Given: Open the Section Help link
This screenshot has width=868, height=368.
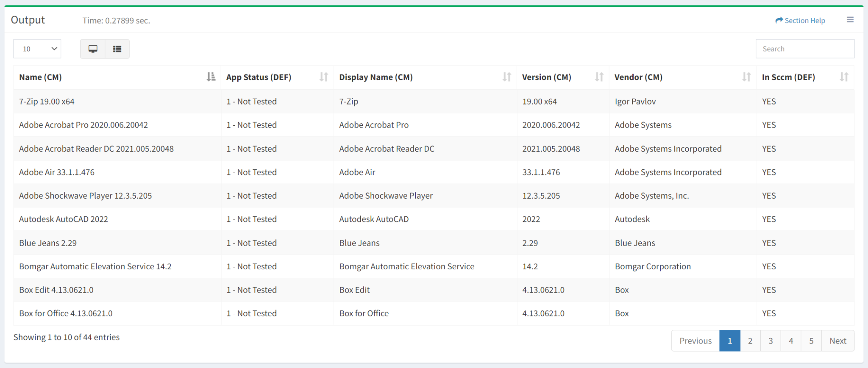Looking at the screenshot, I should point(800,20).
